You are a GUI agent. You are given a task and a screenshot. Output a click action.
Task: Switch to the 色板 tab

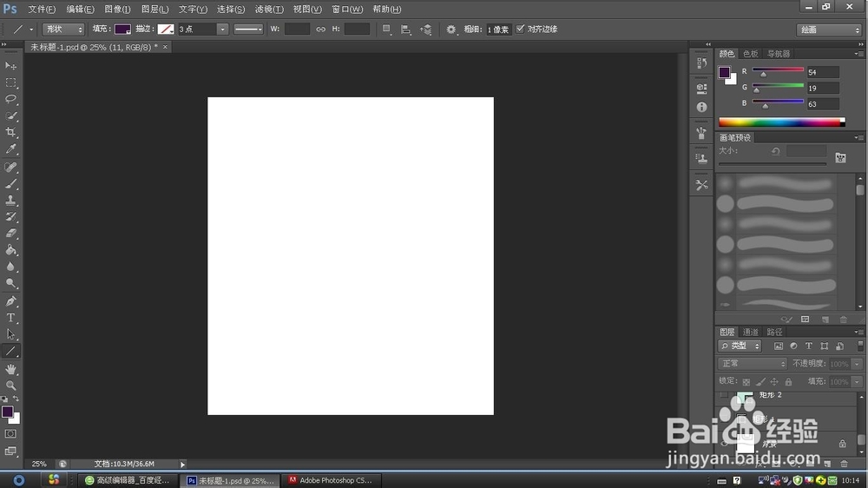pos(750,54)
